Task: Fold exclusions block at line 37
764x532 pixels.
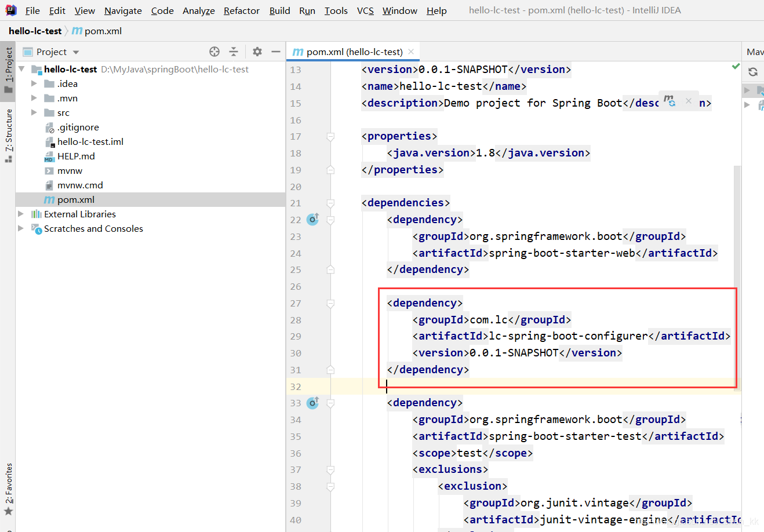Action: tap(330, 470)
